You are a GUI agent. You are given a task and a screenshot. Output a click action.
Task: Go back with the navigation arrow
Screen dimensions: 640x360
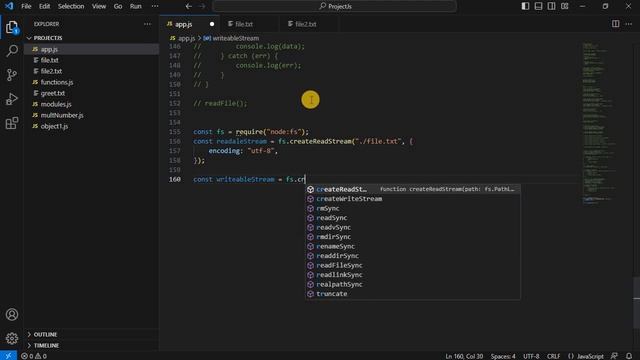coord(189,6)
